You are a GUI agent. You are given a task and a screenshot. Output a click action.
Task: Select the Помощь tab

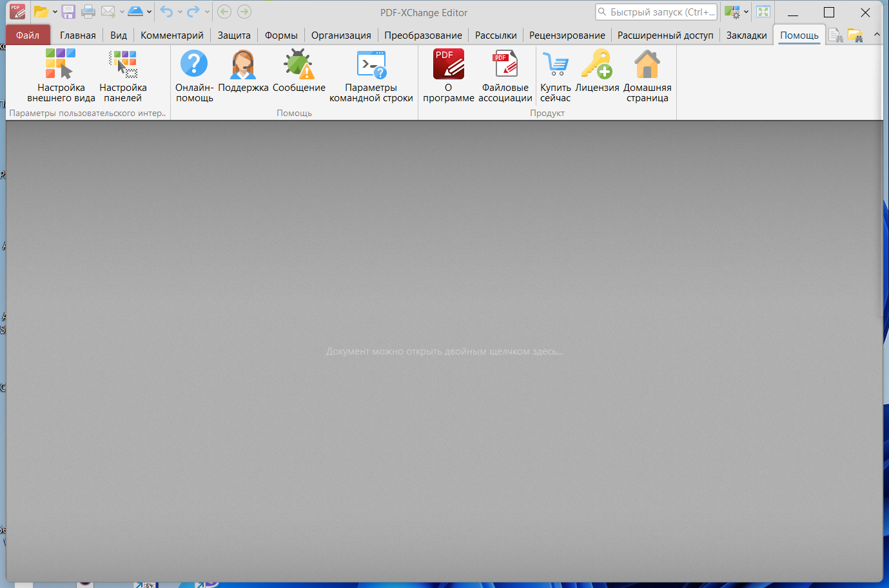pyautogui.click(x=799, y=35)
